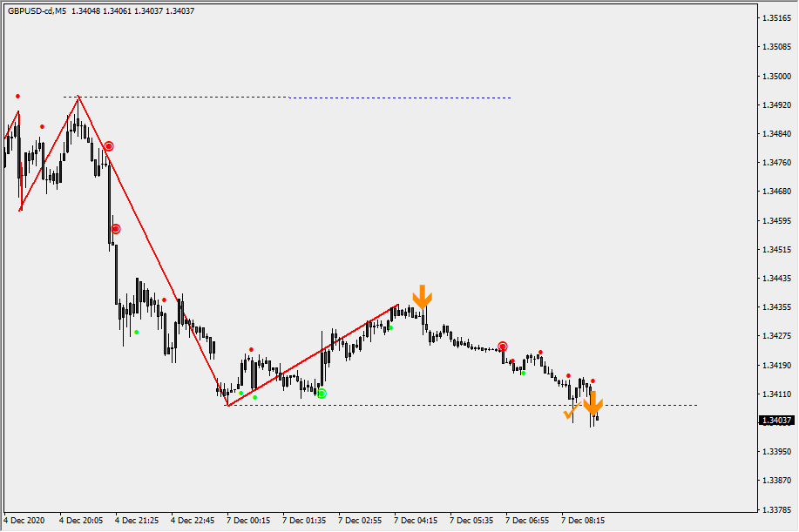The height and width of the screenshot is (532, 799).
Task: Click the 1.35000 price axis label
Action: click(776, 77)
